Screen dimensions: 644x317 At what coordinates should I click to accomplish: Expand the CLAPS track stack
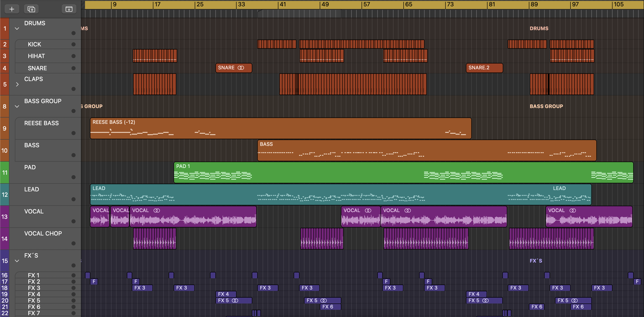tap(17, 84)
